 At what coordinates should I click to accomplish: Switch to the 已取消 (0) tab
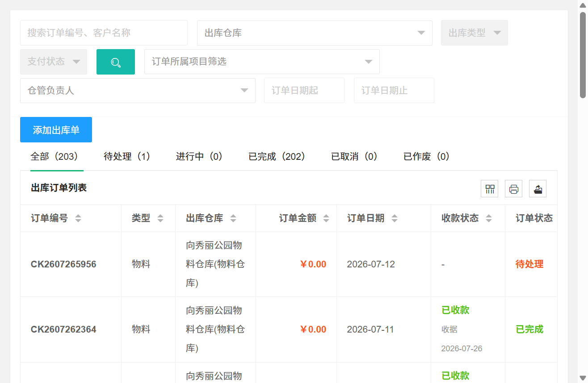(357, 157)
